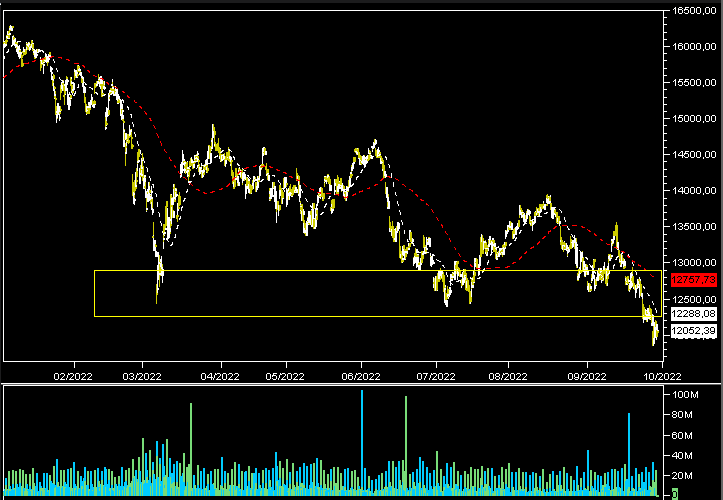Click the 13000,00 price axis label
Viewport: 723px width, 500px height.
click(x=694, y=262)
